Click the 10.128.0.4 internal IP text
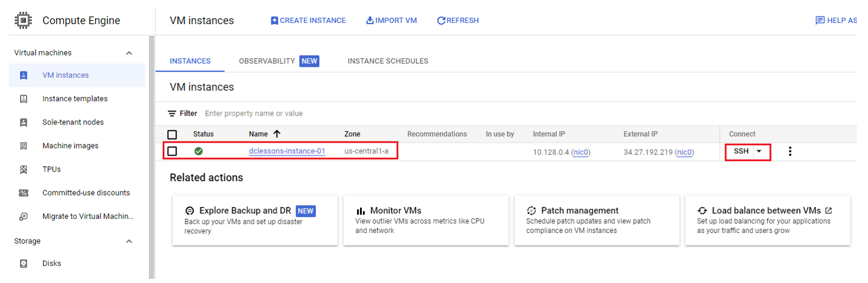Screen dimensions: 868x283 [x=551, y=152]
